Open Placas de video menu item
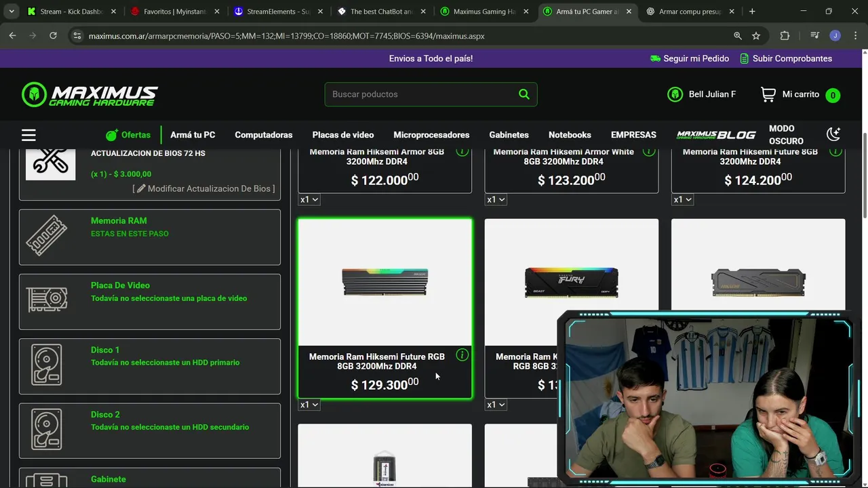 [x=343, y=135]
